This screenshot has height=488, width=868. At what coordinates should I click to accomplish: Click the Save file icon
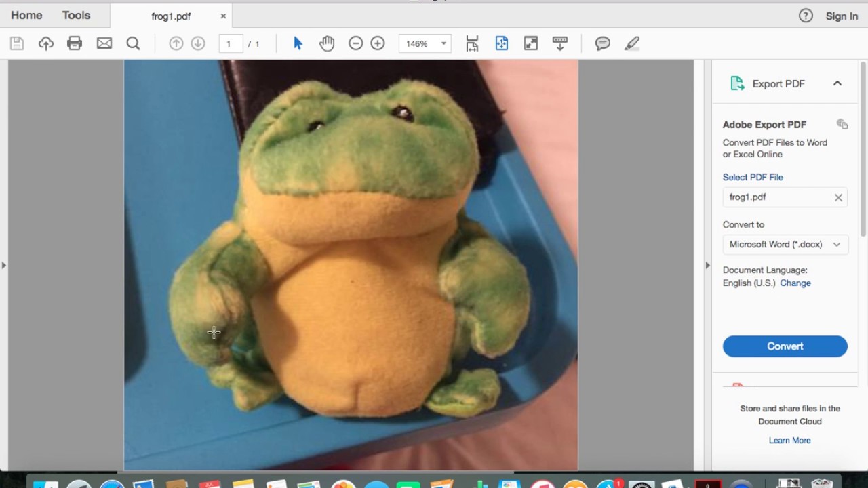click(x=17, y=43)
